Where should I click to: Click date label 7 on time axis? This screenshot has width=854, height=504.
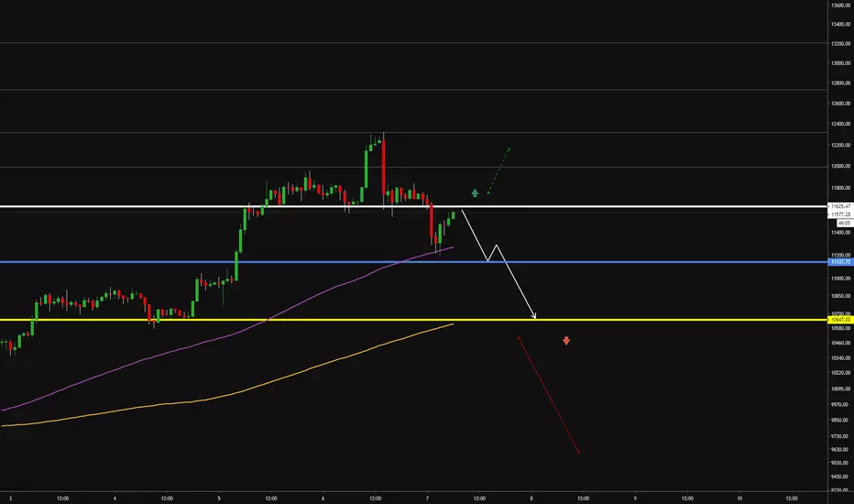[427, 498]
